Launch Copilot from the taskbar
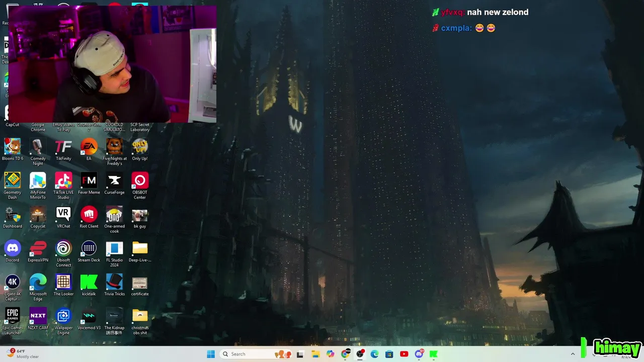644x362 pixels. point(330,354)
